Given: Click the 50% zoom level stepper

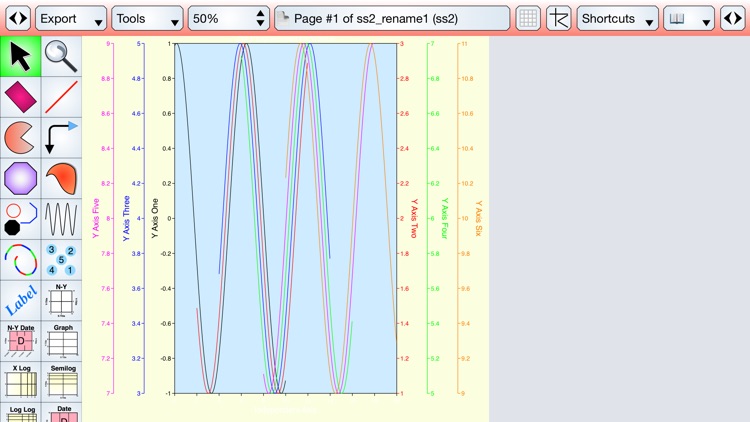Looking at the screenshot, I should [x=229, y=19].
